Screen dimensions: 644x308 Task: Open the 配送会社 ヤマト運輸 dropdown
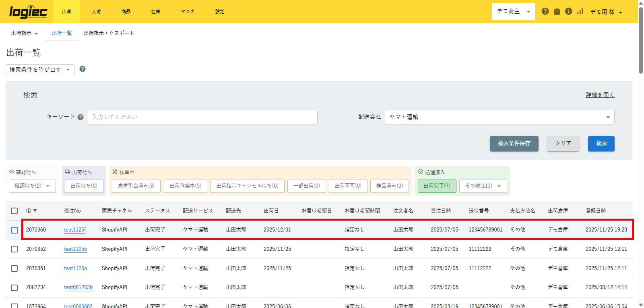499,117
